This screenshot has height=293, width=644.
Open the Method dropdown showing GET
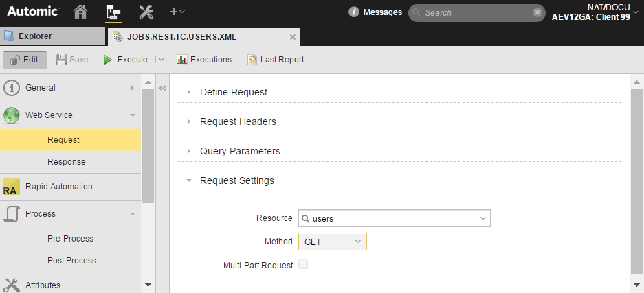tap(332, 242)
